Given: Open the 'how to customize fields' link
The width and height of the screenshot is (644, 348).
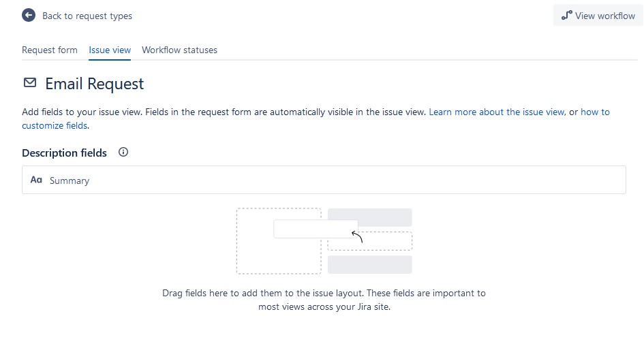Looking at the screenshot, I should click(595, 112).
